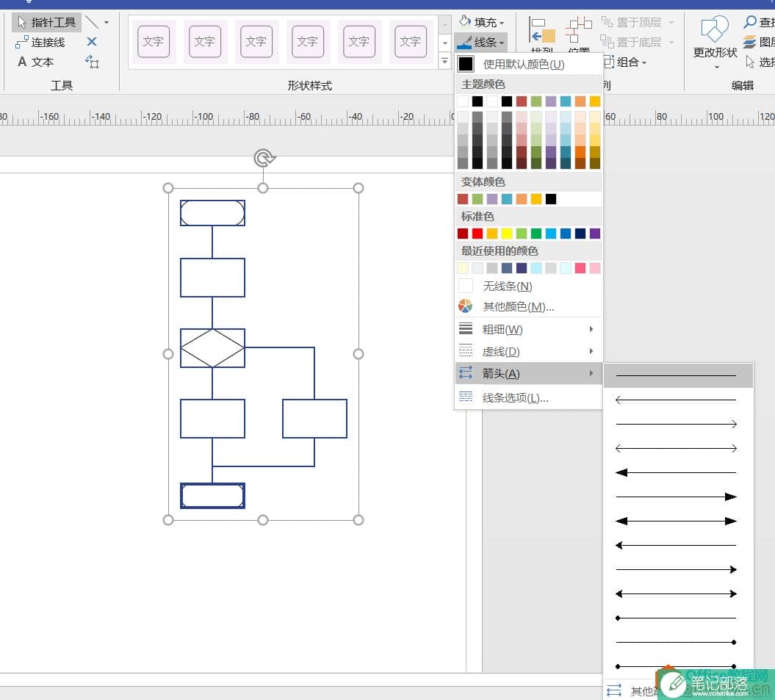
Task: Select the top rounded start shape
Action: click(x=212, y=213)
